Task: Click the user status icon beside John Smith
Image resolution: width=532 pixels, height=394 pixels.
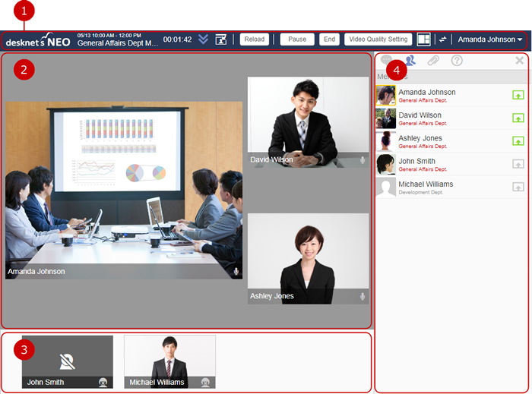Action: pos(103,382)
